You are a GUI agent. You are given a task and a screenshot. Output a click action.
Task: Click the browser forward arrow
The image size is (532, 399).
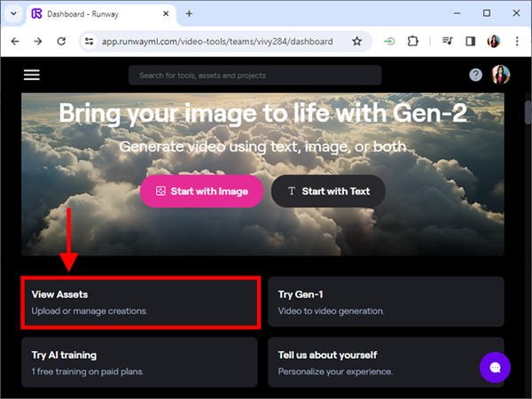38,42
